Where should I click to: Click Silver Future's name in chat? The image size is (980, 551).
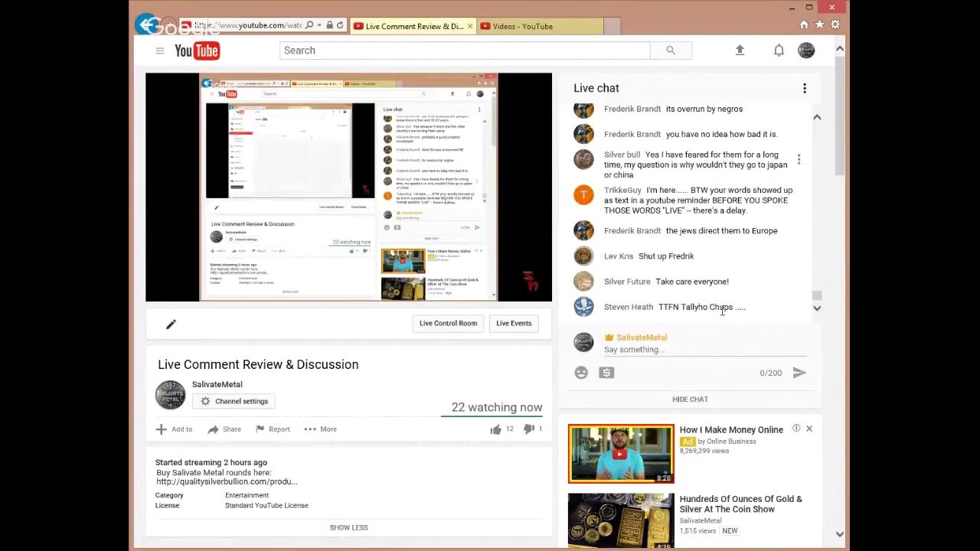tap(627, 282)
